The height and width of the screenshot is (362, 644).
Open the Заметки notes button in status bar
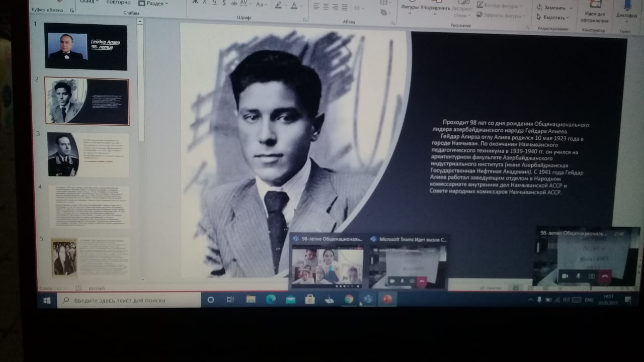(x=491, y=288)
